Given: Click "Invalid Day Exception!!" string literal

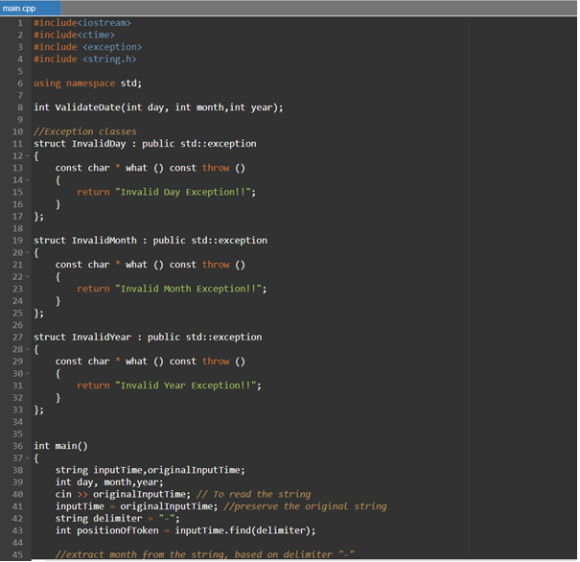Looking at the screenshot, I should 183,192.
